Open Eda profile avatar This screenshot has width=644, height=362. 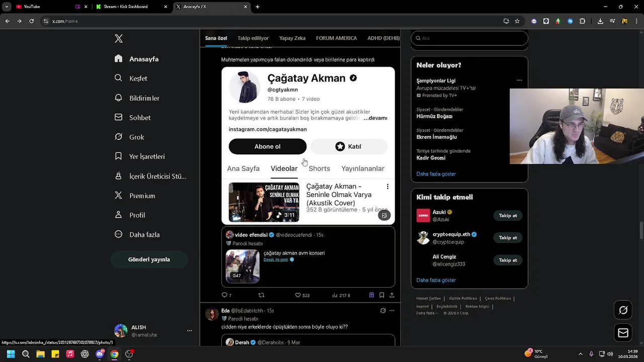pyautogui.click(x=212, y=314)
